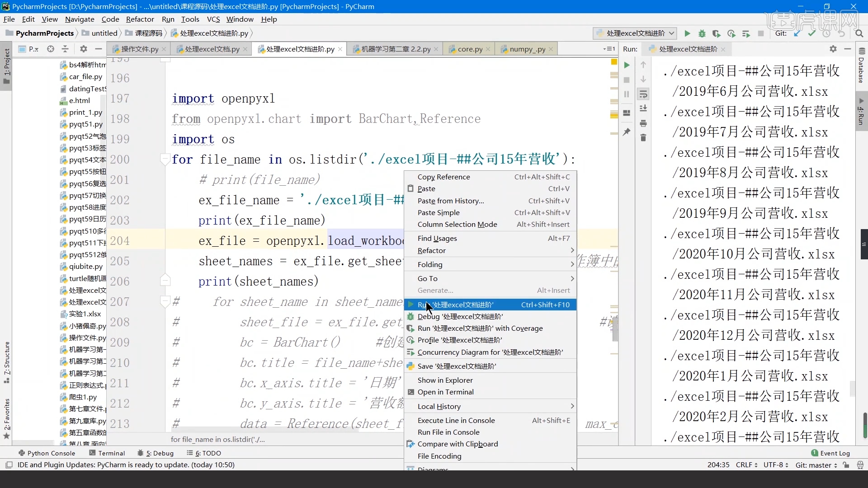Open Run panel settings gear
Image resolution: width=868 pixels, height=488 pixels.
coord(833,49)
